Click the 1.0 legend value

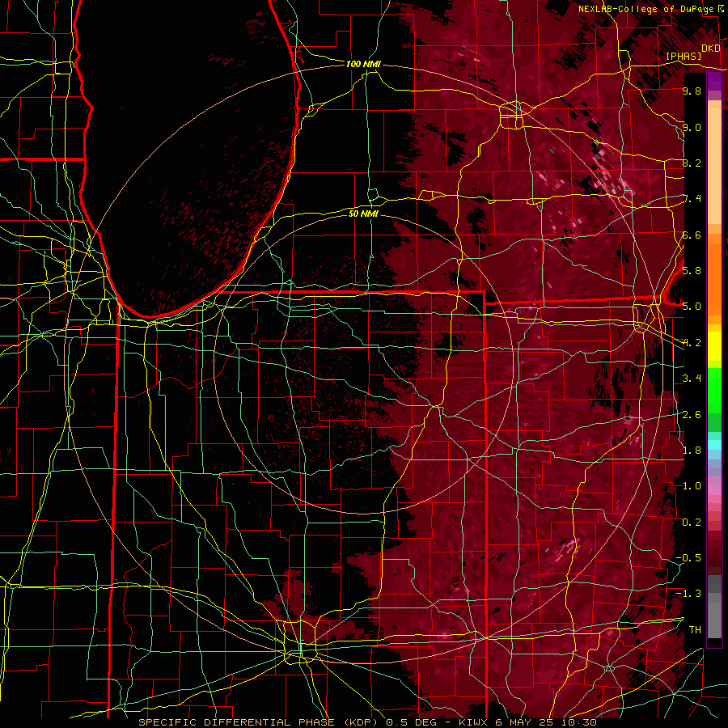pos(692,486)
